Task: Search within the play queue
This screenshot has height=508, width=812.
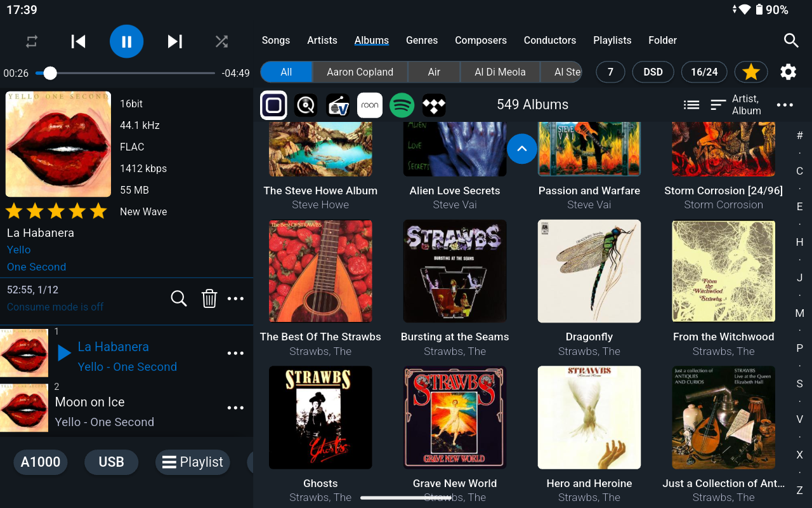Action: [x=179, y=298]
